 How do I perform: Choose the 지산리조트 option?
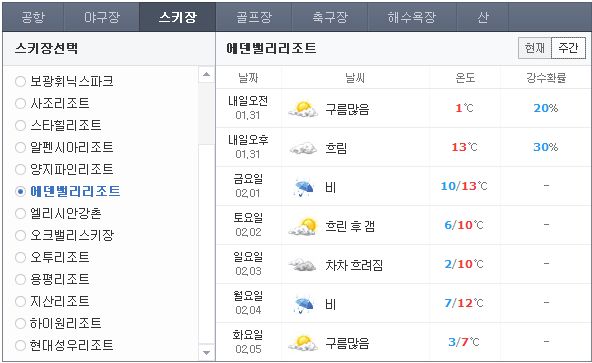(20, 301)
